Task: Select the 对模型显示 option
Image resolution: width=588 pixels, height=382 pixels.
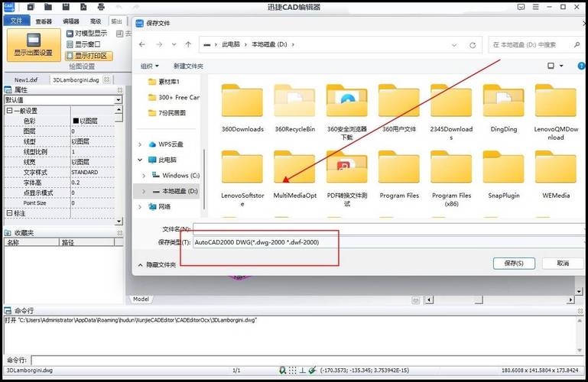Action: [86, 34]
